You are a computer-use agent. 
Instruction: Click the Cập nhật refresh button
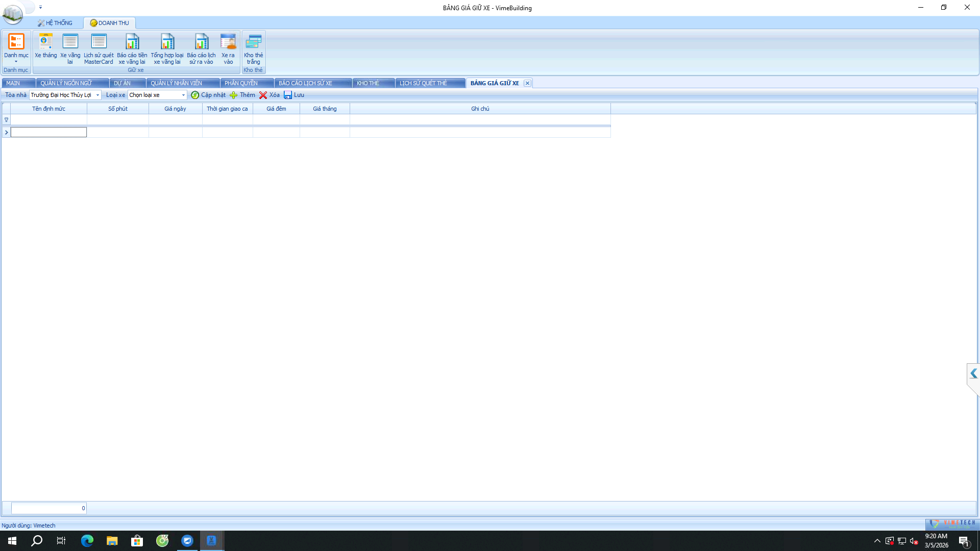pyautogui.click(x=208, y=95)
